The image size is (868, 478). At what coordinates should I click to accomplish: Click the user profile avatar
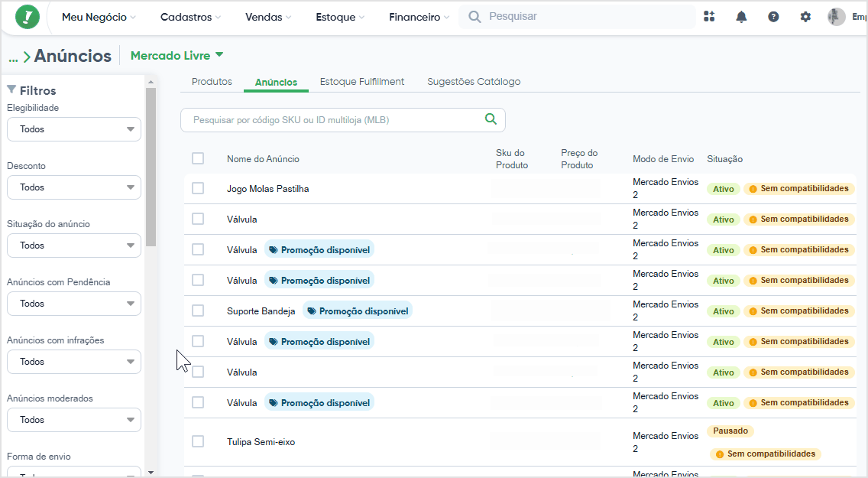coord(837,17)
